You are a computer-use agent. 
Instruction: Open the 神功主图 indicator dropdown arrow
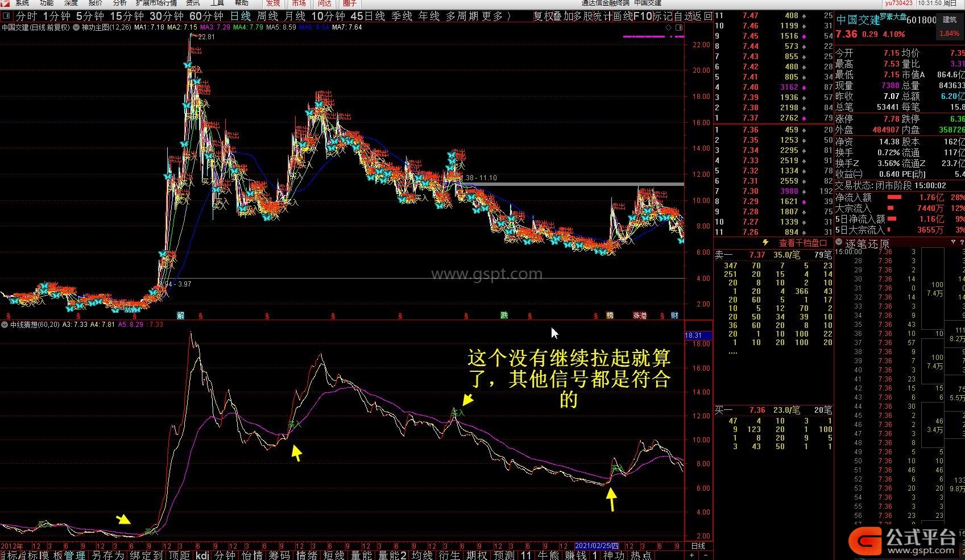point(76,27)
